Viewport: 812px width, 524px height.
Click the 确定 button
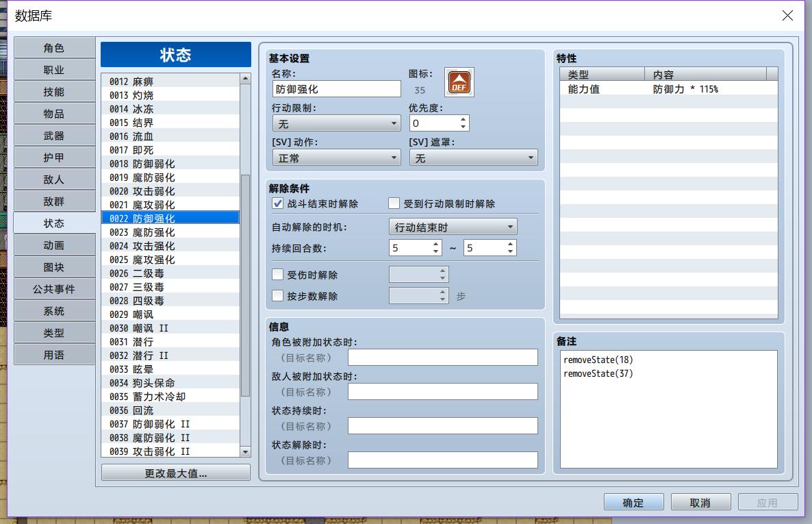point(633,502)
